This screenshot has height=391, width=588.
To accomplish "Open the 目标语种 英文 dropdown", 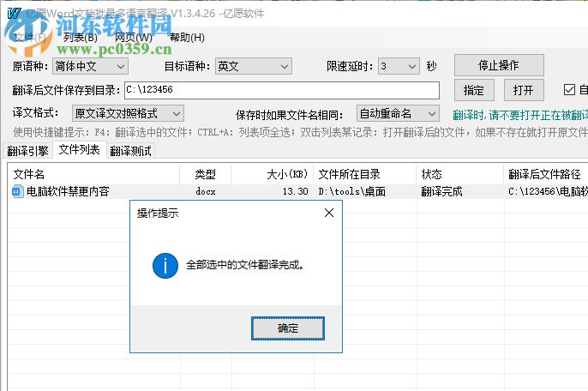I will pyautogui.click(x=253, y=66).
